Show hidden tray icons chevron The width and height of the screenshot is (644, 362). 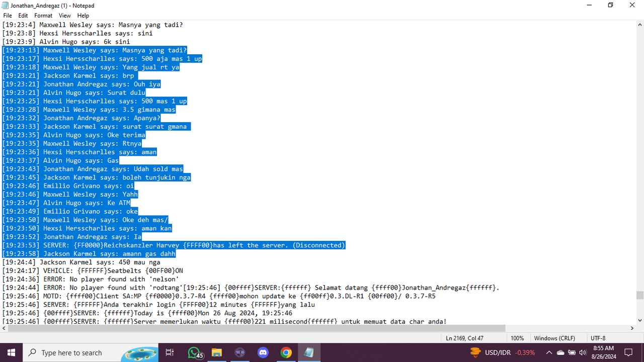coord(549,352)
